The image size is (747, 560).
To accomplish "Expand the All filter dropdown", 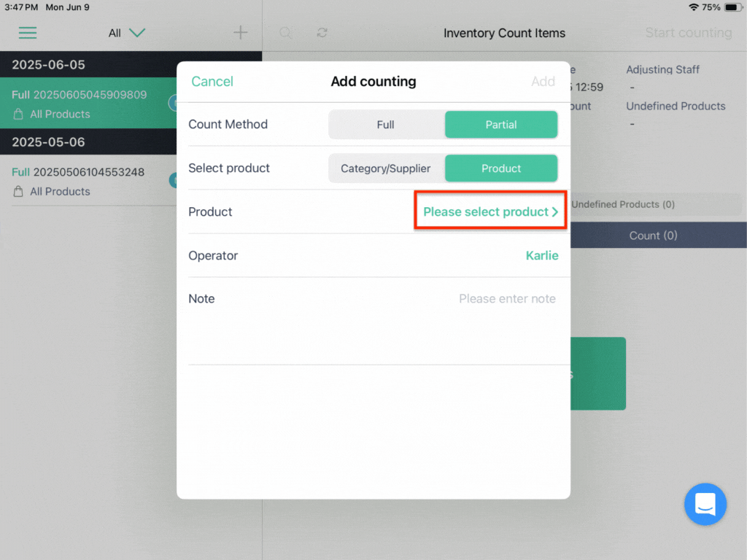I will click(x=127, y=33).
